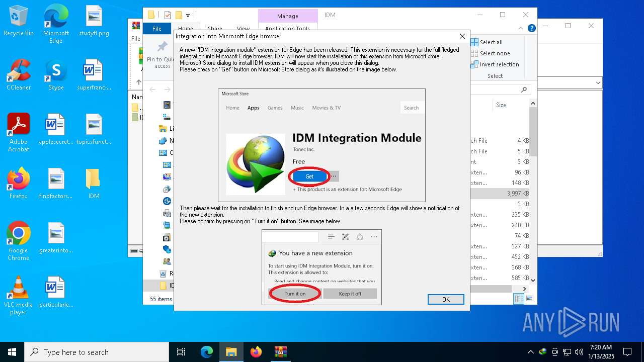Go back in Explorer navigation
This screenshot has width=644, height=362.
click(x=152, y=89)
